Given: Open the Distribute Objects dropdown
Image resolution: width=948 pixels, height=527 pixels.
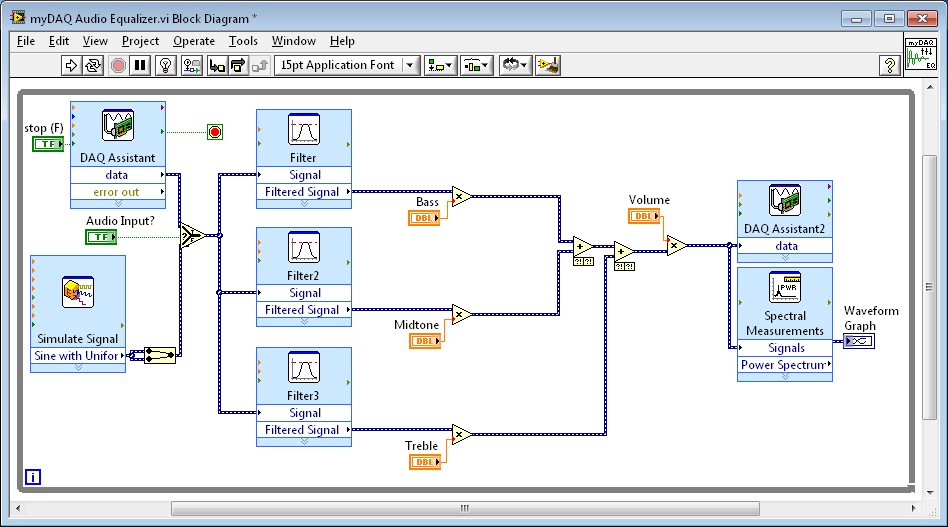Looking at the screenshot, I should click(477, 65).
